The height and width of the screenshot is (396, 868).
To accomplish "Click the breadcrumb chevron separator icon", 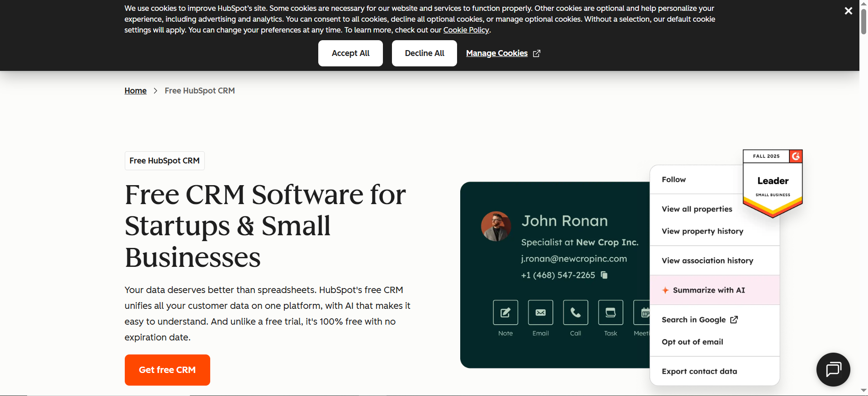I will point(156,91).
